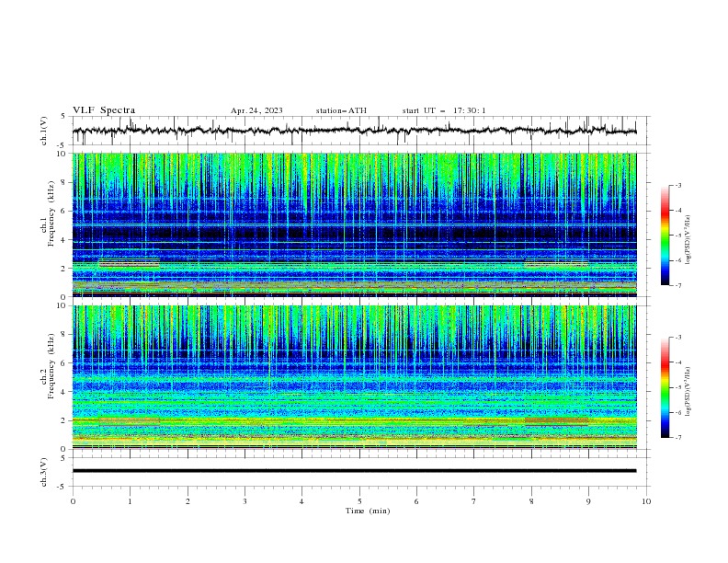
Task: Click the ch.2 color scale bar
Action: pyautogui.click(x=665, y=387)
